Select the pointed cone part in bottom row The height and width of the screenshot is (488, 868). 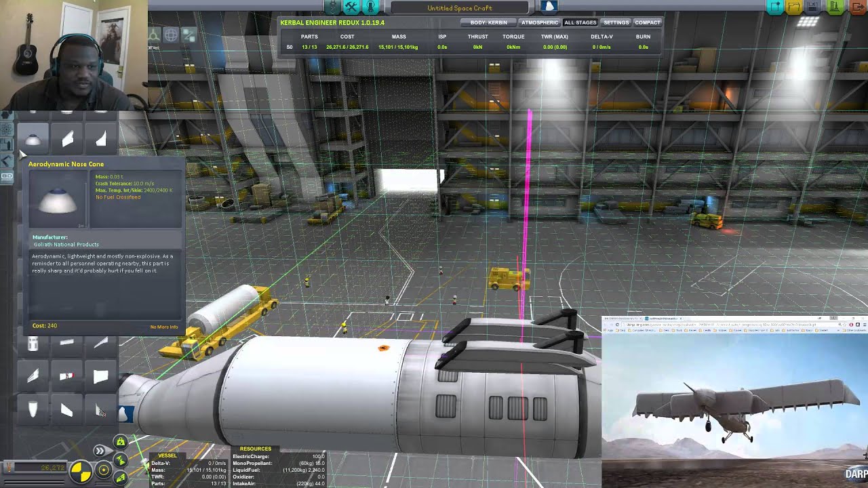pyautogui.click(x=33, y=409)
